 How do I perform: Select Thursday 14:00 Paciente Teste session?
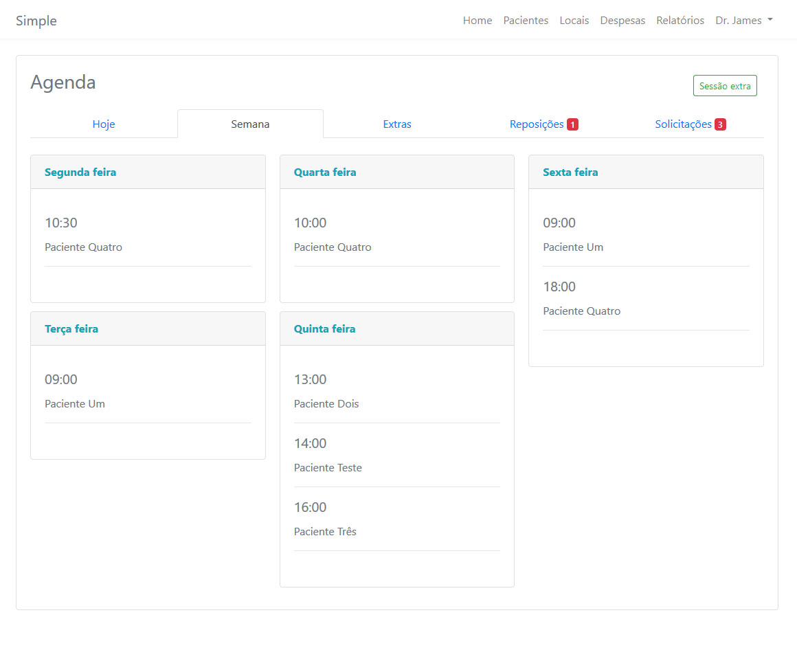pos(328,456)
